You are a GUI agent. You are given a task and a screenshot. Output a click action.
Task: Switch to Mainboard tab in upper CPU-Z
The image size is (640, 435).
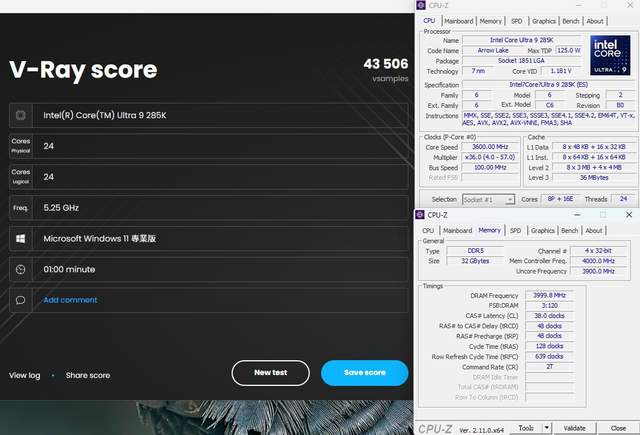459,21
